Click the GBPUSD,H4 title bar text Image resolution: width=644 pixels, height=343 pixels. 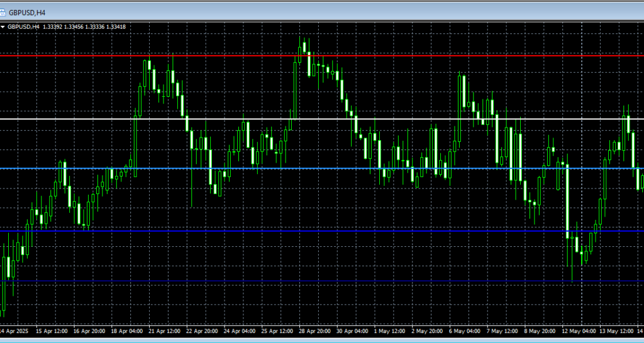[x=27, y=13]
